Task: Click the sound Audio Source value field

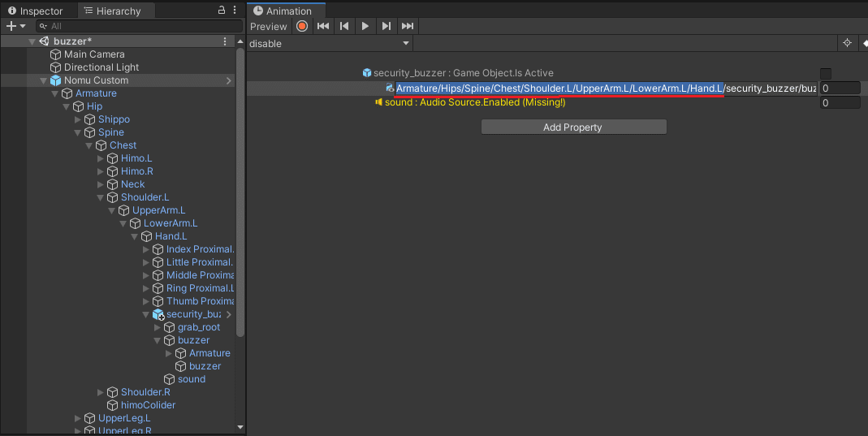Action: (x=840, y=102)
